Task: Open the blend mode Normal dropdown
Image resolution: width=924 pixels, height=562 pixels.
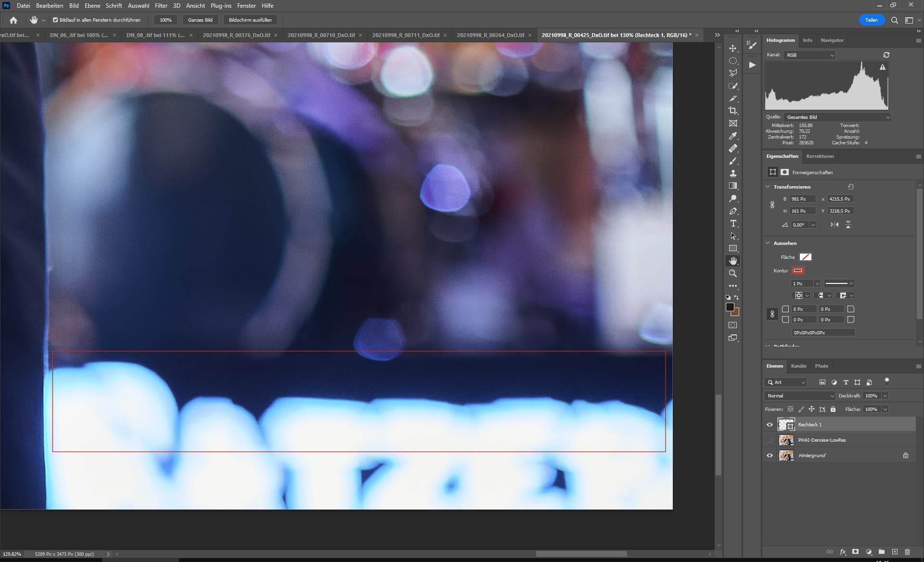Action: [x=800, y=396]
